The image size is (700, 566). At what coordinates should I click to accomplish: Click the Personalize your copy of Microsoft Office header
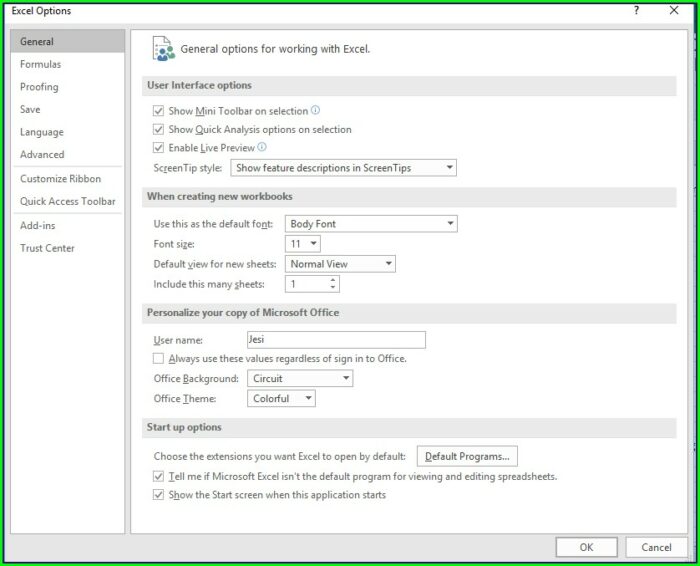[409, 313]
